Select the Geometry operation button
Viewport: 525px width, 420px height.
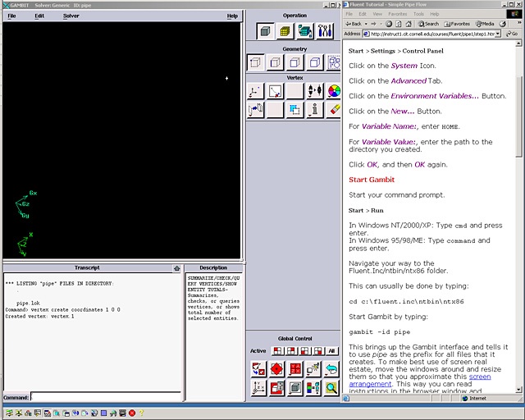coord(266,31)
